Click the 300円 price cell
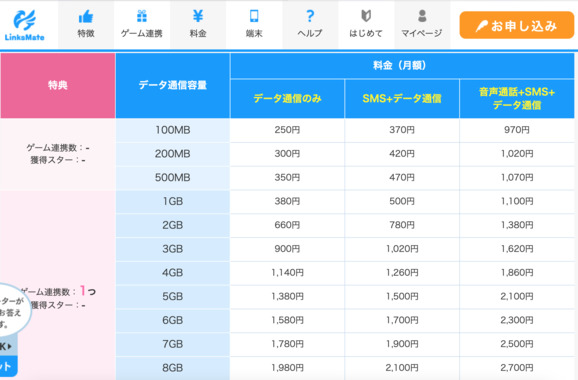The image size is (578, 380). (288, 154)
